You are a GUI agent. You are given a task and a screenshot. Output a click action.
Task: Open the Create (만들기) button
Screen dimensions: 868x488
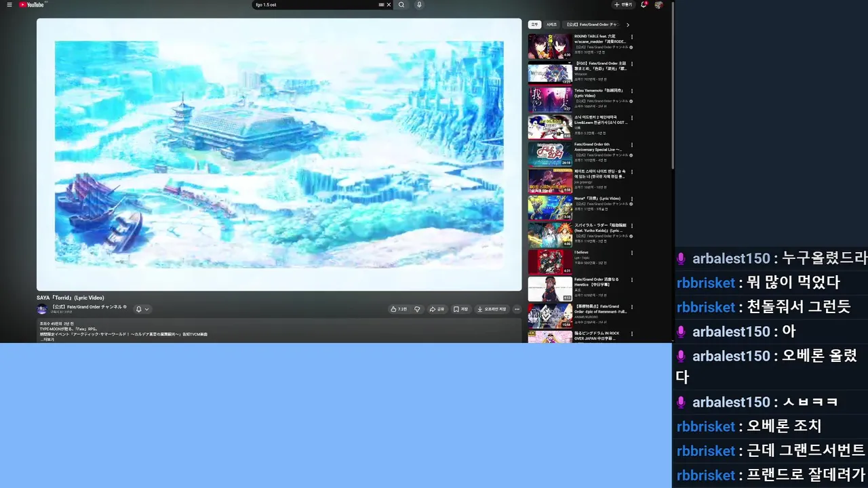pyautogui.click(x=623, y=5)
